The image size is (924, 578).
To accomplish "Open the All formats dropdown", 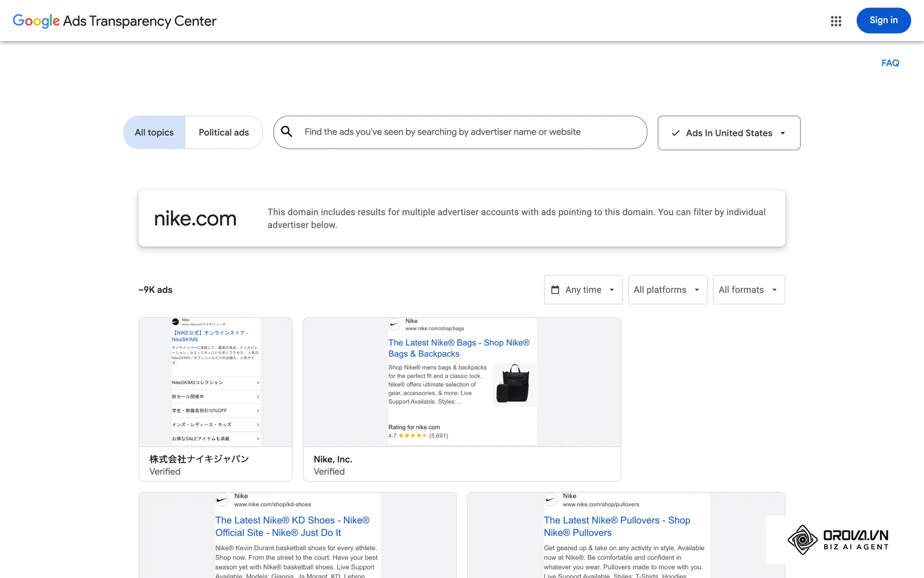I will [749, 290].
